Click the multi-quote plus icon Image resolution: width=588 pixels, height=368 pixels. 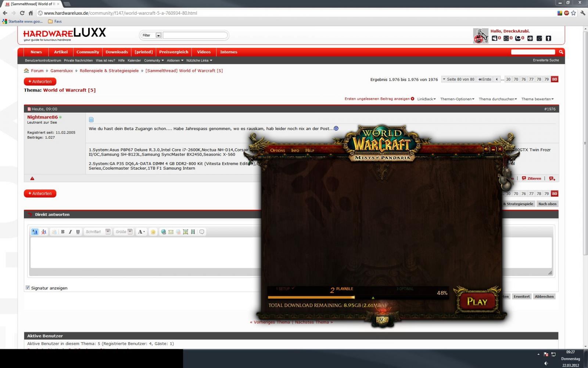(552, 178)
